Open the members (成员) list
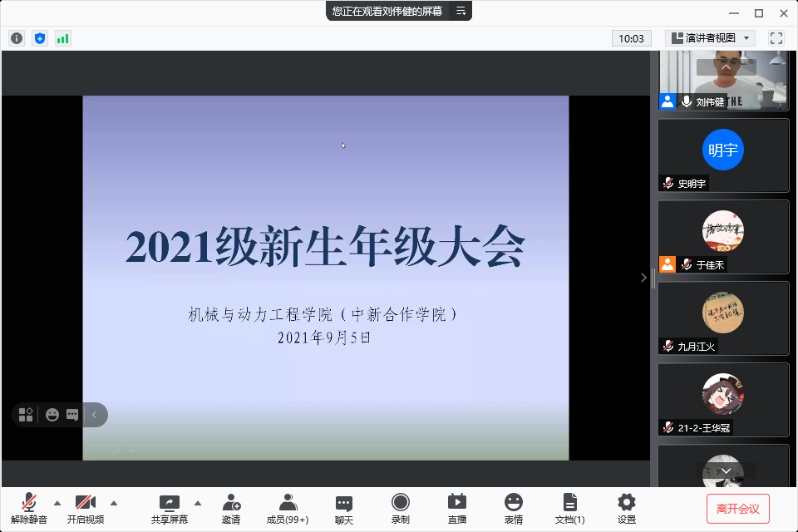Screen dimensions: 798x532 pos(288,508)
